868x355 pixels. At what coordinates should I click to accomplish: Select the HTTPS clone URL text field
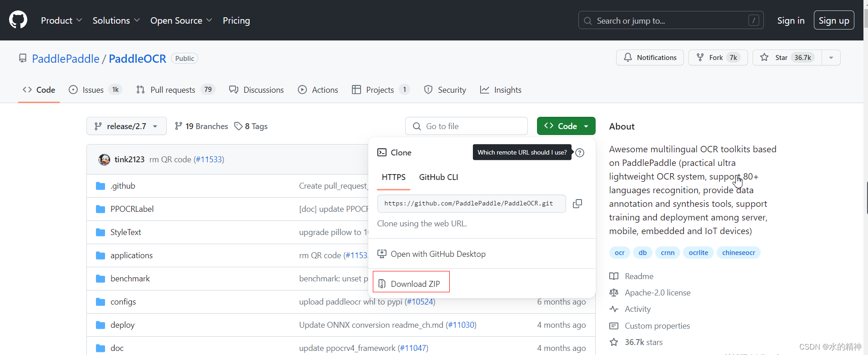tap(472, 204)
